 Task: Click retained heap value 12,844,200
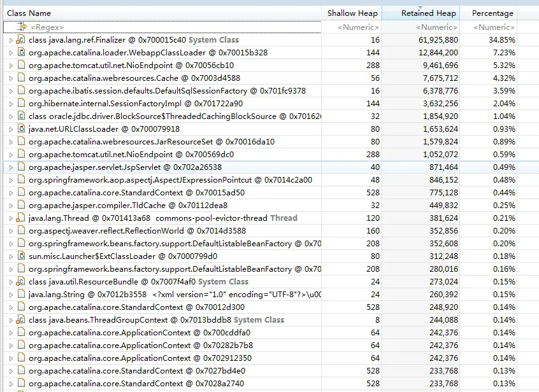[x=438, y=53]
